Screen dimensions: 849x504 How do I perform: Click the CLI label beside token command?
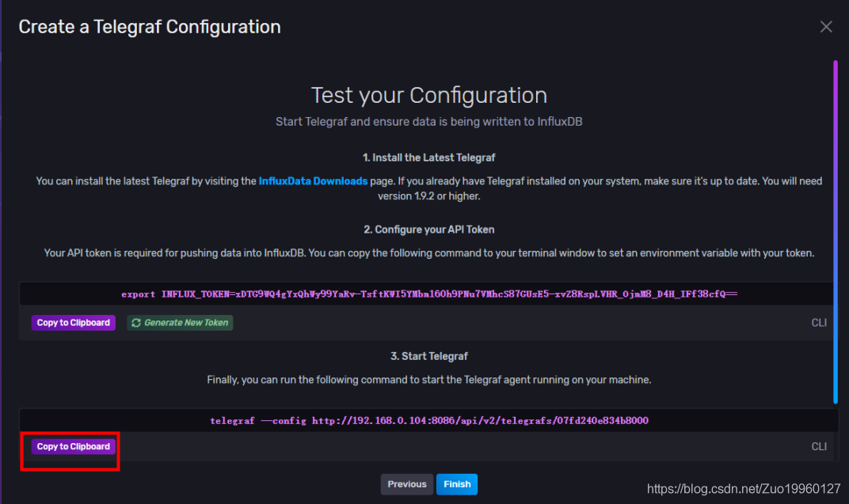tap(819, 323)
